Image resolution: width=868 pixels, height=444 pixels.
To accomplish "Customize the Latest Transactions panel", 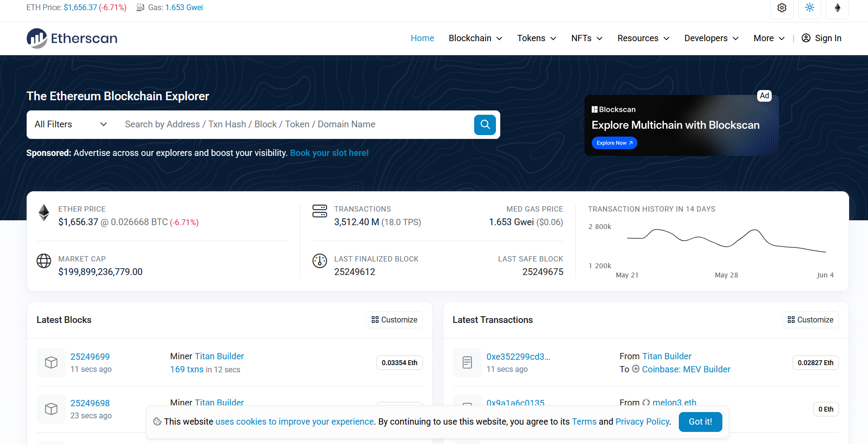I will coord(810,320).
